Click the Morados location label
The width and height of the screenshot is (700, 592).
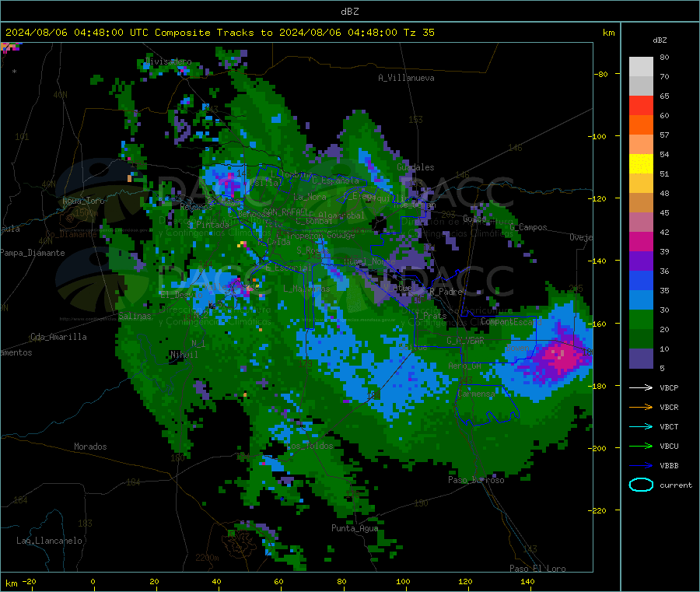click(x=90, y=447)
